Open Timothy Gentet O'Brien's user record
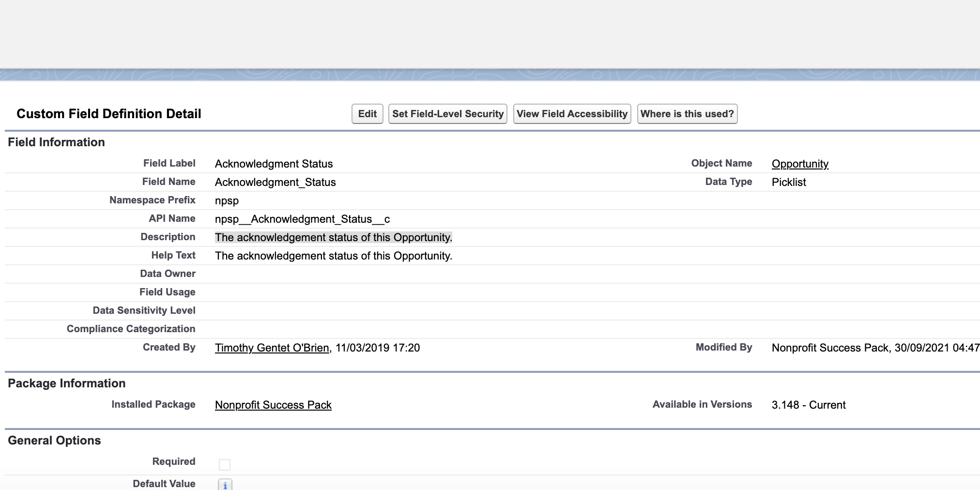 [272, 348]
